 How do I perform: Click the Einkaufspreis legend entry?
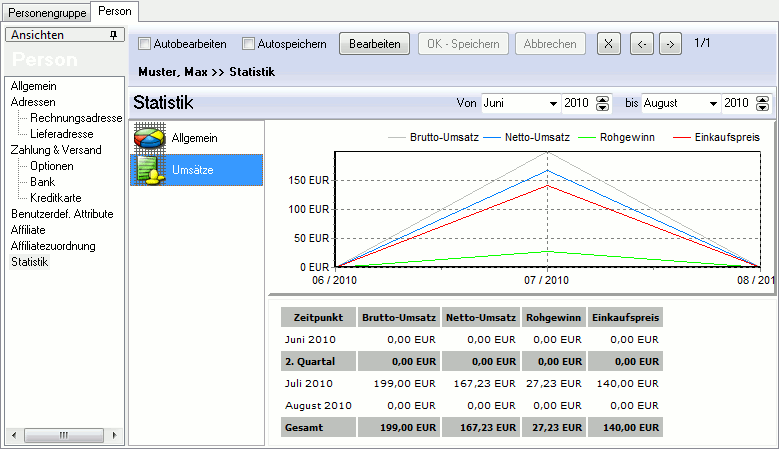point(716,137)
